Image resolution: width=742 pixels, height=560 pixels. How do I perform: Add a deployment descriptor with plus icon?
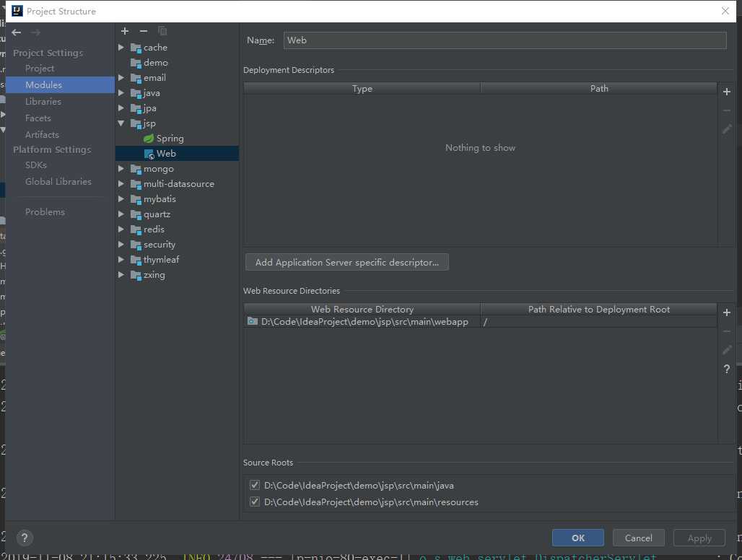[x=727, y=92]
